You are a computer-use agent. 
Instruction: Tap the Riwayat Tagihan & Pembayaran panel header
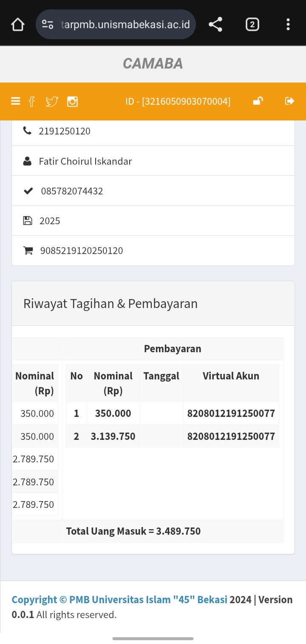point(153,304)
